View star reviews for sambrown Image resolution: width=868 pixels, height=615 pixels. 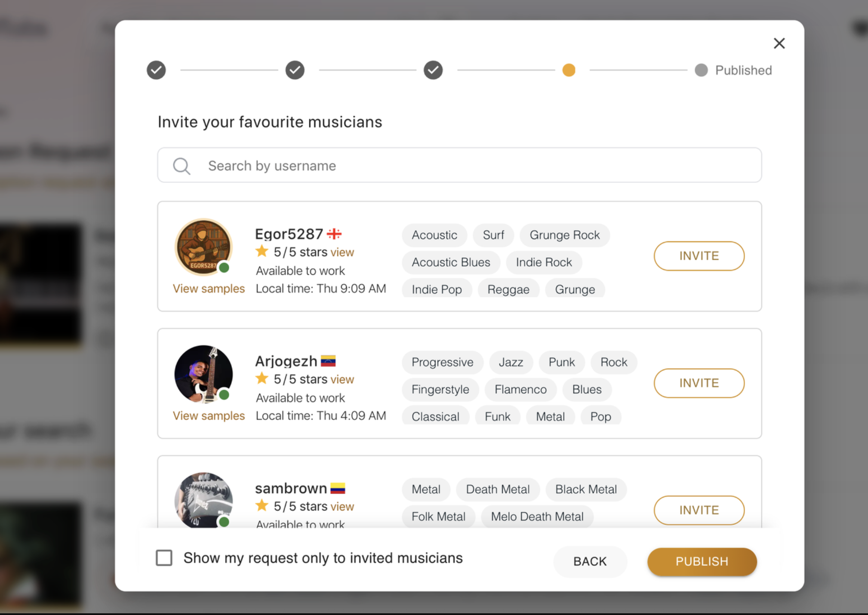(x=342, y=507)
